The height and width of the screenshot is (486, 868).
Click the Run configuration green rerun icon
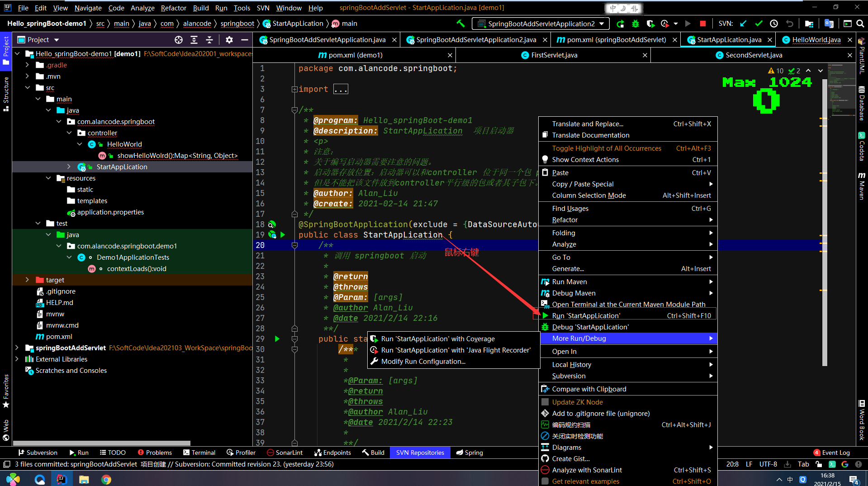pyautogui.click(x=620, y=24)
